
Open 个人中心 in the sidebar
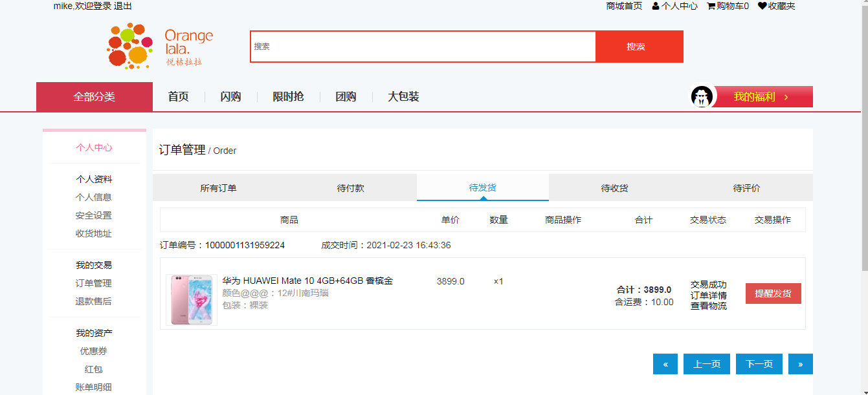point(94,147)
